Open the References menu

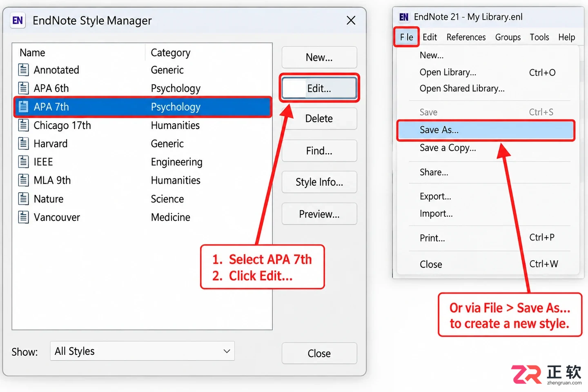pyautogui.click(x=466, y=37)
